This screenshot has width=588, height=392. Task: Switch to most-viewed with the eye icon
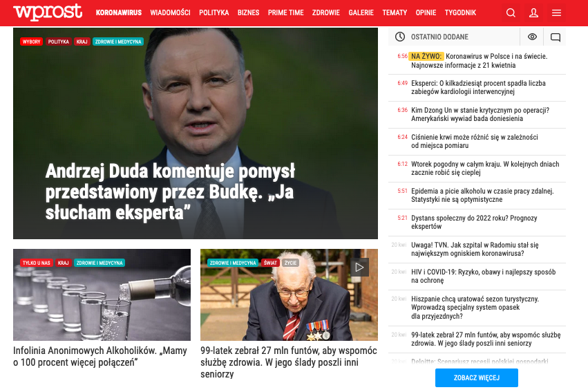tap(532, 37)
